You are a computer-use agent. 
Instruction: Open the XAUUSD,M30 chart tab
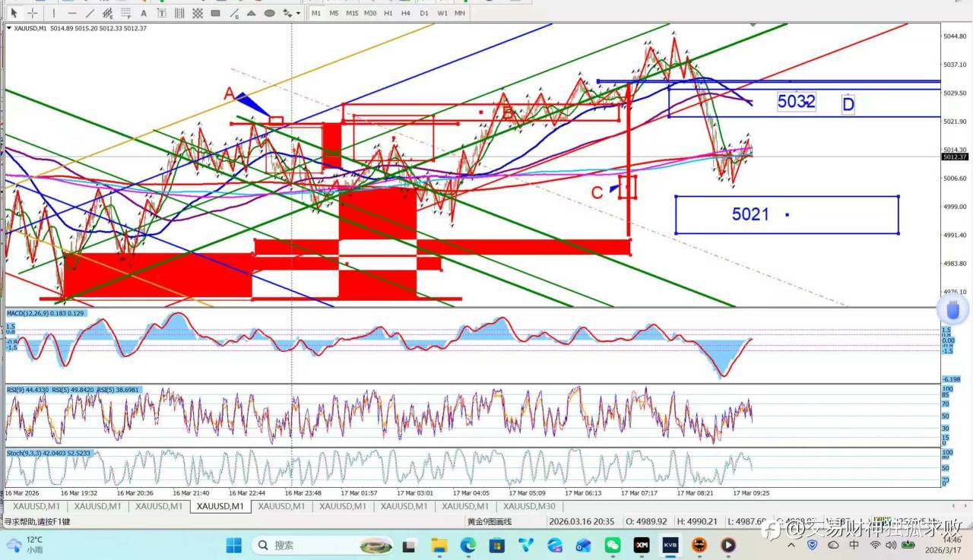point(529,506)
